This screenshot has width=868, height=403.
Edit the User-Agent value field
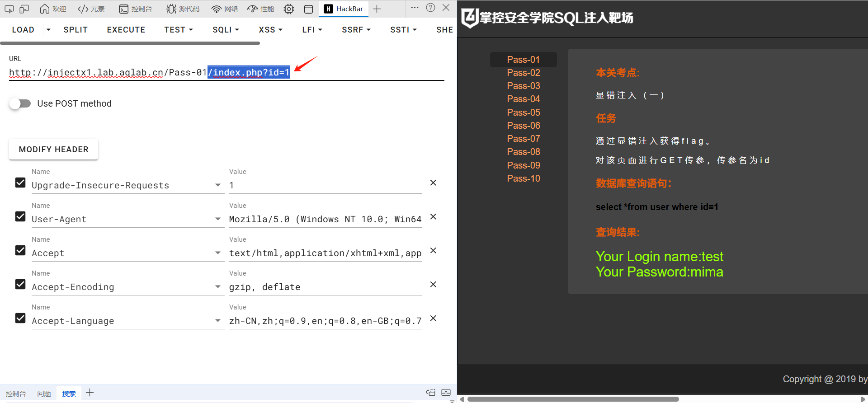click(x=325, y=219)
